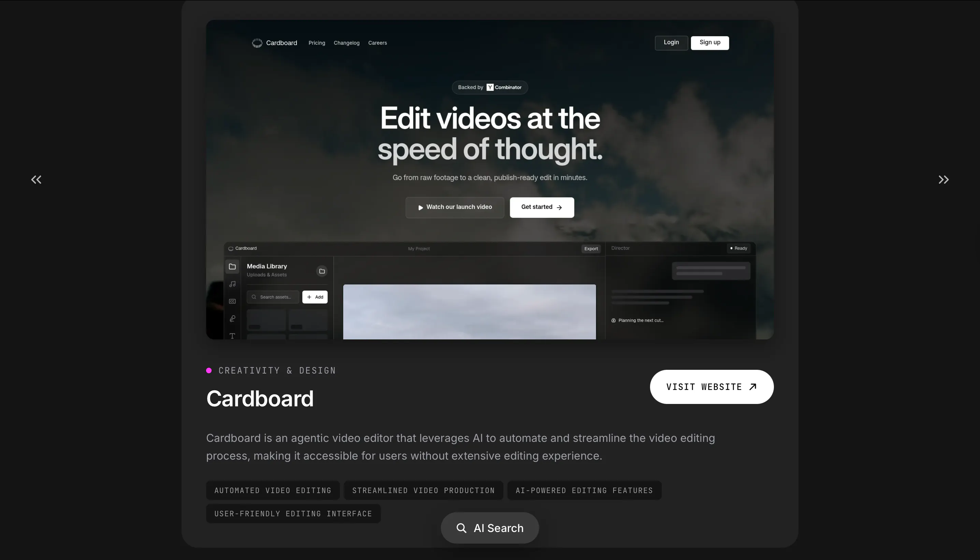Click the Login button

pyautogui.click(x=672, y=43)
